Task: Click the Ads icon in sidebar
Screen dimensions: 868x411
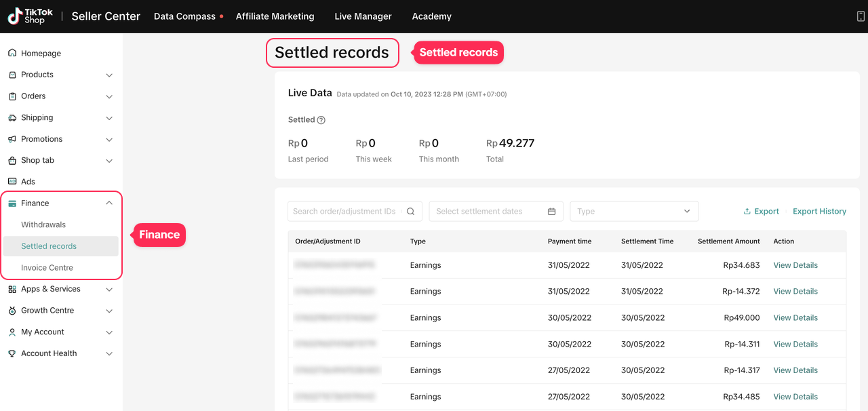Action: pos(12,182)
